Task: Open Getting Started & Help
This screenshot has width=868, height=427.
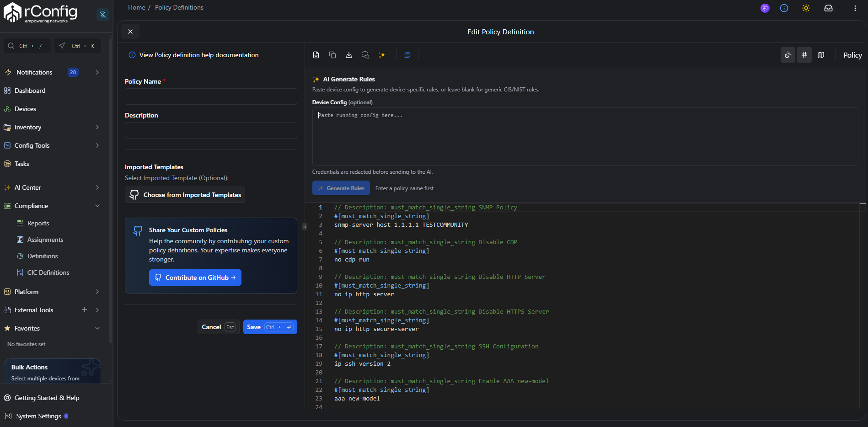Action: 47,398
